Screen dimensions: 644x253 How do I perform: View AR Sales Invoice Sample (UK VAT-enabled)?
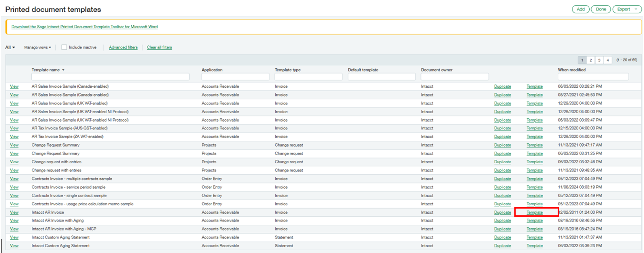[14, 103]
